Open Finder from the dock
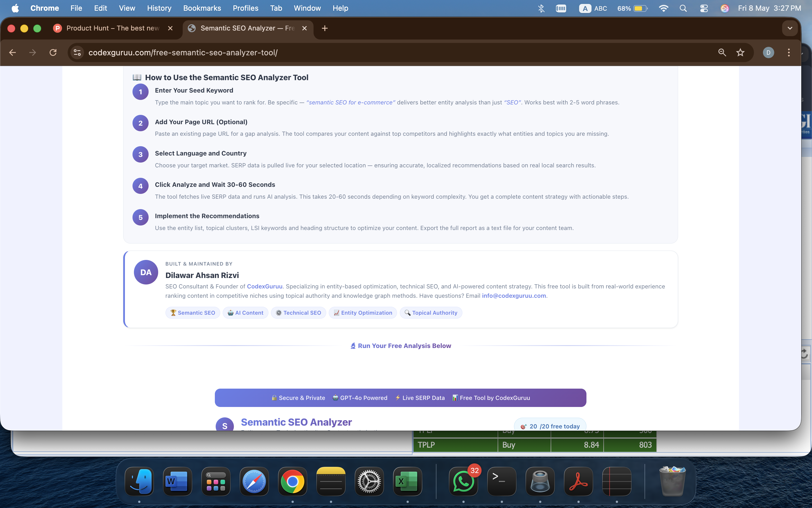812x508 pixels. pos(139,481)
